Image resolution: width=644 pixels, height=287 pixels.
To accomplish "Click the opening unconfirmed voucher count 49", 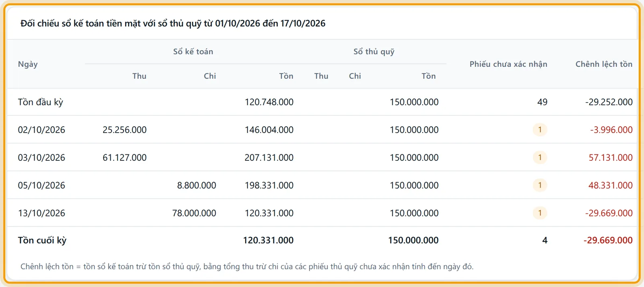I will tap(542, 102).
